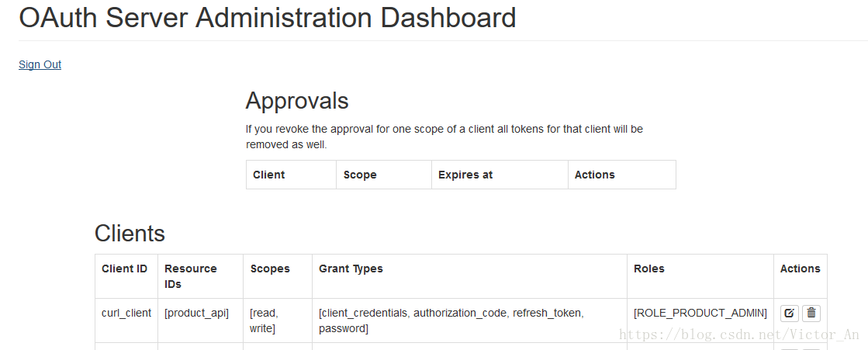Select the Client ID column header
Viewport: 868px width, 350px height.
pyautogui.click(x=125, y=269)
